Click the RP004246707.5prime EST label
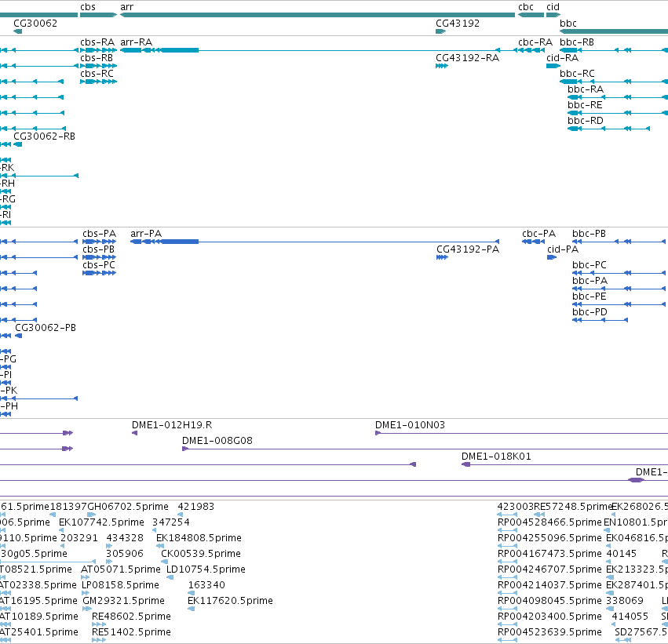The width and height of the screenshot is (668, 644). (x=549, y=570)
